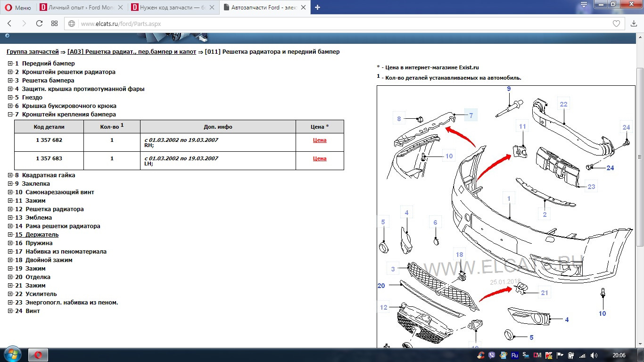Click callout 8 in the diagram
Screen dimensions: 644x362
399,119
